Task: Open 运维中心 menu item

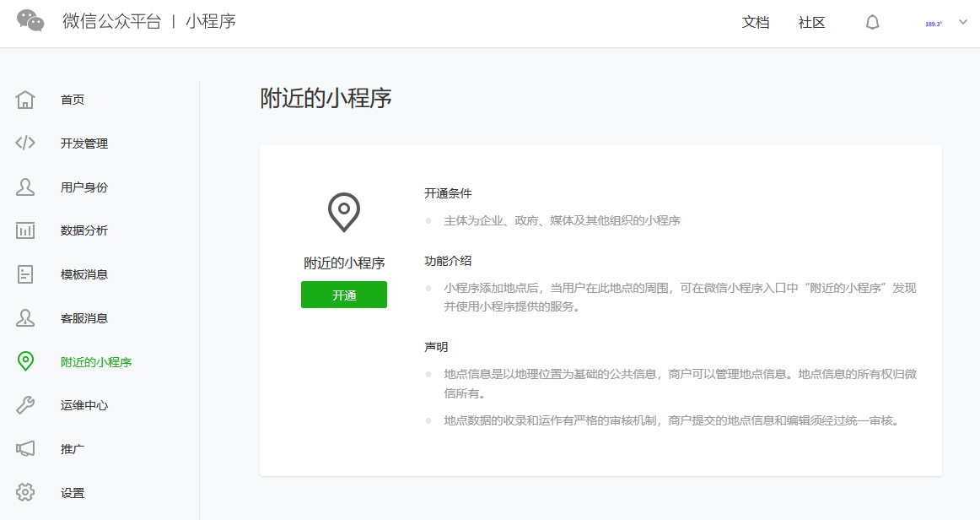Action: click(x=84, y=405)
